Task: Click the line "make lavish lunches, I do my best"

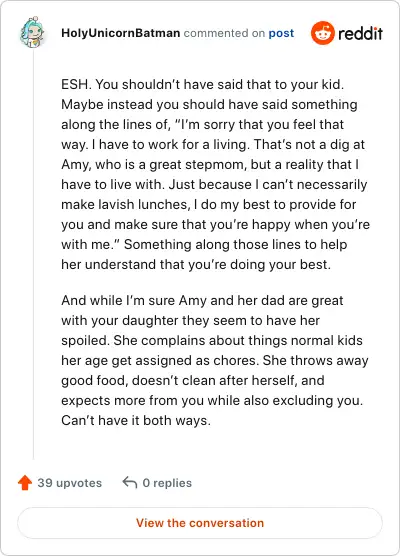Action: click(209, 205)
